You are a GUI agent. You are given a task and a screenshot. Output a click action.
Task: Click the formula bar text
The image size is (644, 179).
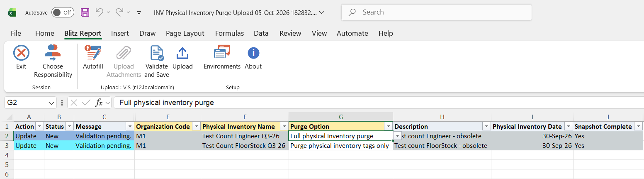[167, 103]
